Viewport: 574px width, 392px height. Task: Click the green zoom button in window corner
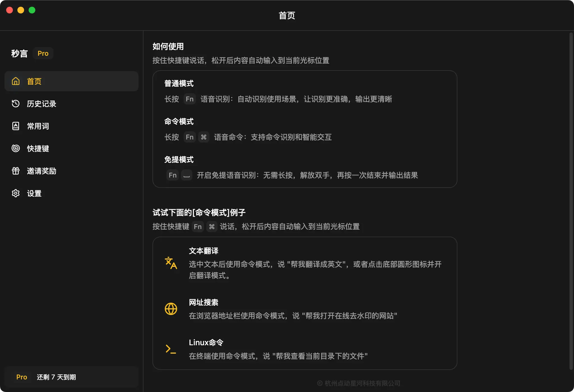tap(32, 10)
